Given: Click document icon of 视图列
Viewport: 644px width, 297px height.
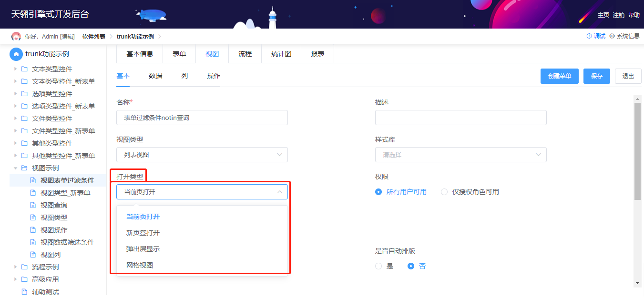Looking at the screenshot, I should click(33, 255).
